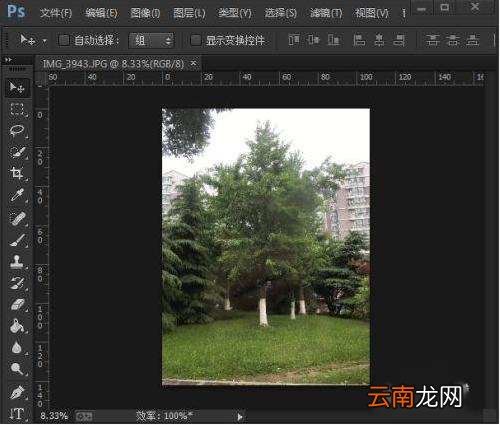
Task: Enable the 自动选择 checkbox
Action: pos(64,40)
